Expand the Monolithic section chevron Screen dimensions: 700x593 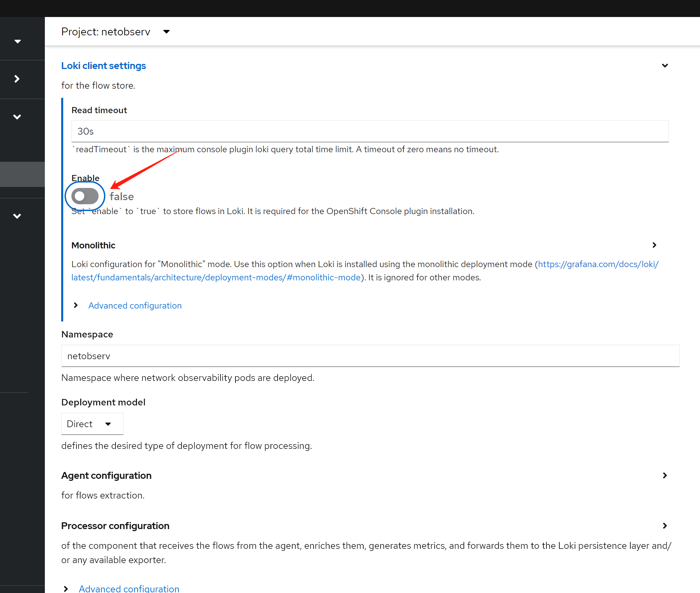(654, 245)
